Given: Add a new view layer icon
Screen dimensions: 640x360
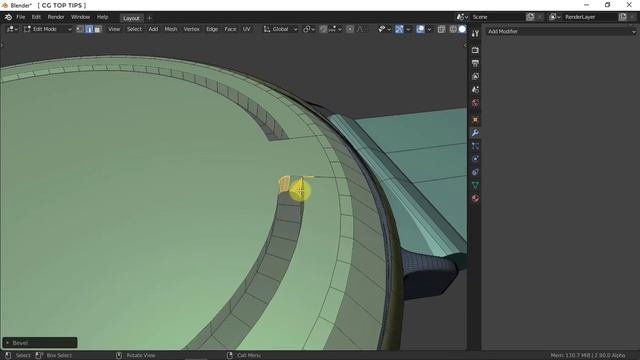Looking at the screenshot, I should point(622,17).
